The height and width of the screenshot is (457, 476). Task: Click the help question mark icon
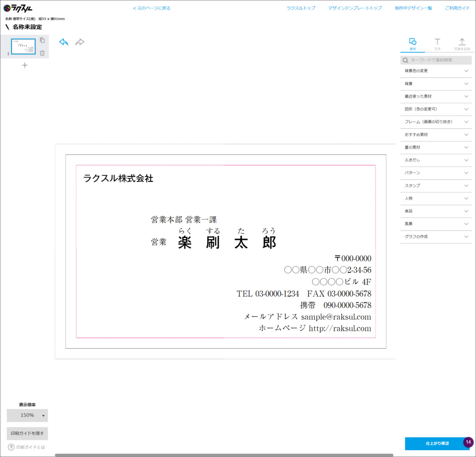11,447
